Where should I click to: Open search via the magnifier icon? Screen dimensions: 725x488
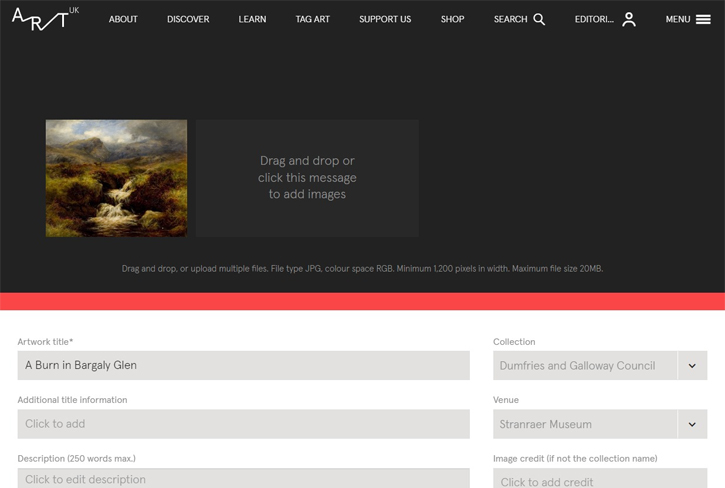point(539,19)
